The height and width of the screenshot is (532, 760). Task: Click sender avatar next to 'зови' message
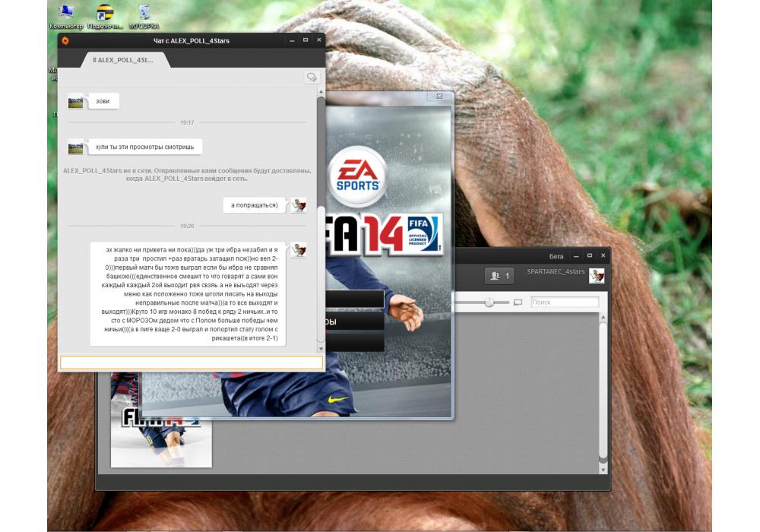pos(75,101)
